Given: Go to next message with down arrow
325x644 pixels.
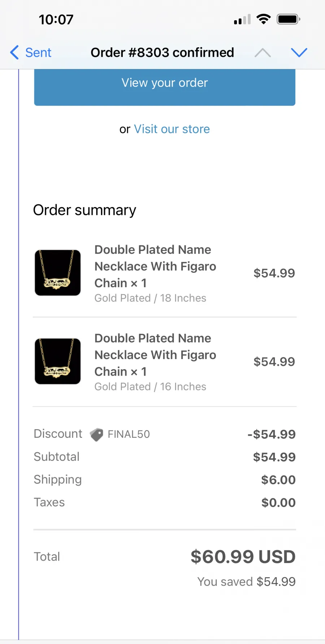Looking at the screenshot, I should tap(299, 53).
